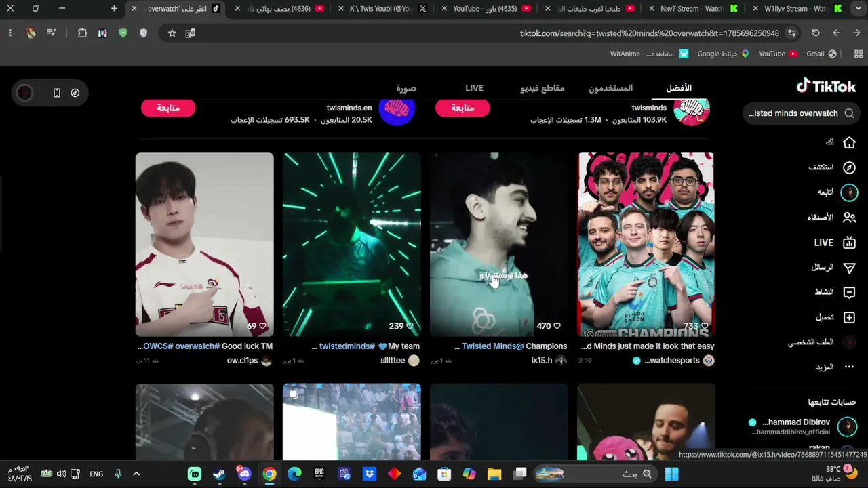Switch input language via ENG indicator
This screenshot has height=488, width=868.
coord(96,474)
